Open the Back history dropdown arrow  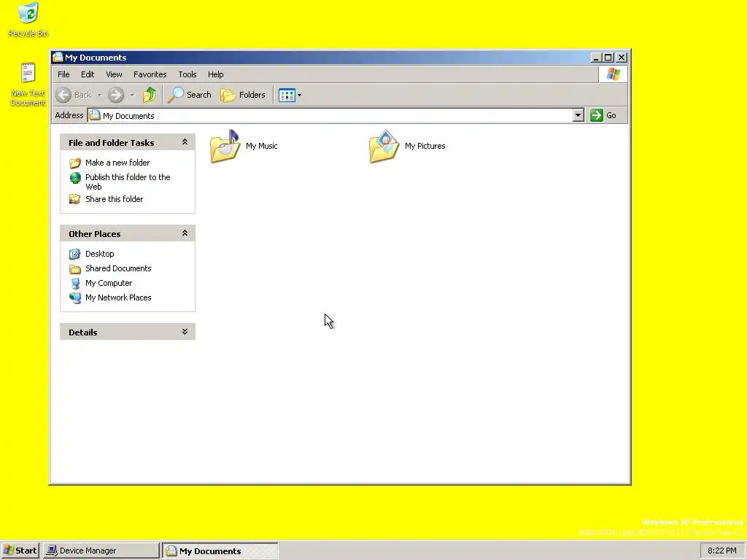99,96
